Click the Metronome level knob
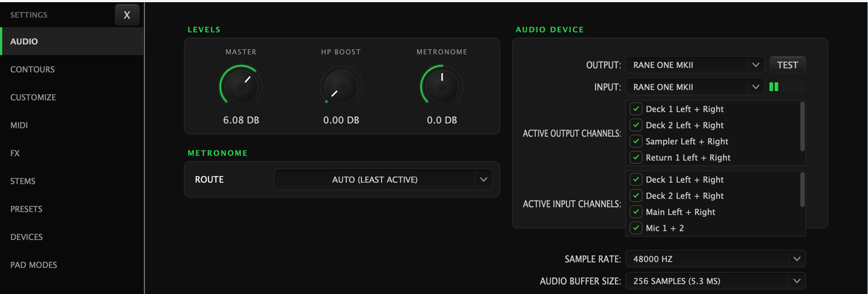The image size is (868, 294). [x=442, y=86]
